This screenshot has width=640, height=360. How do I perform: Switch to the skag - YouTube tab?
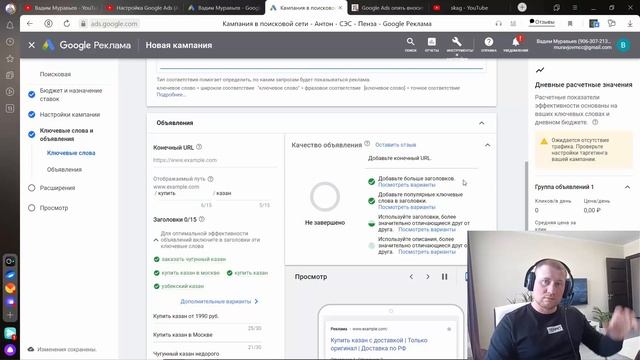pyautogui.click(x=469, y=7)
